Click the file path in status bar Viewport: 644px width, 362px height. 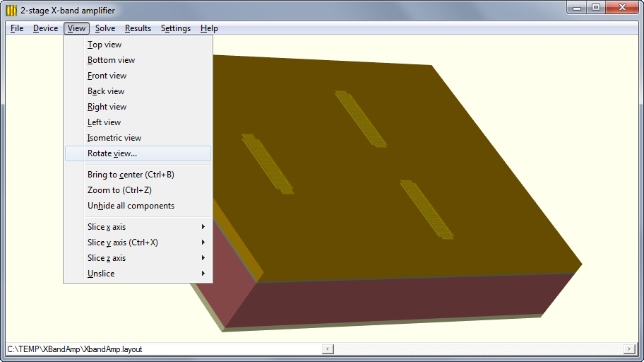tap(75, 349)
